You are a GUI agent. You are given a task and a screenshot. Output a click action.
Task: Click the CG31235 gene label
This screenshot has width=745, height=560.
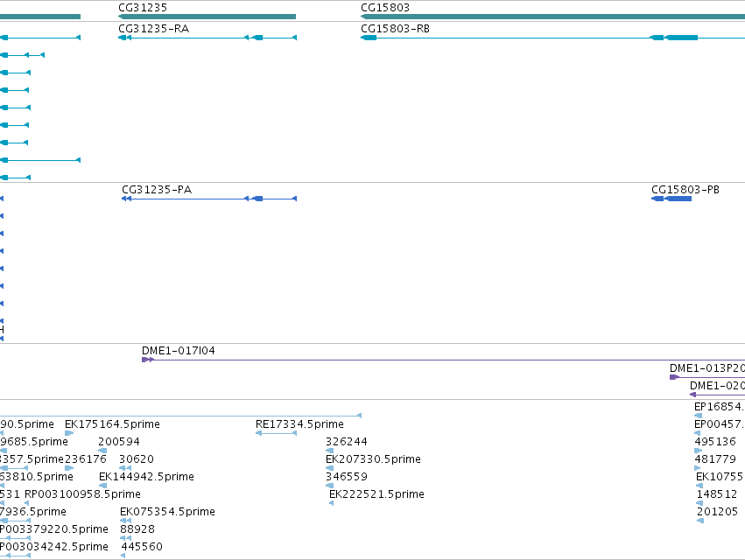tap(143, 8)
